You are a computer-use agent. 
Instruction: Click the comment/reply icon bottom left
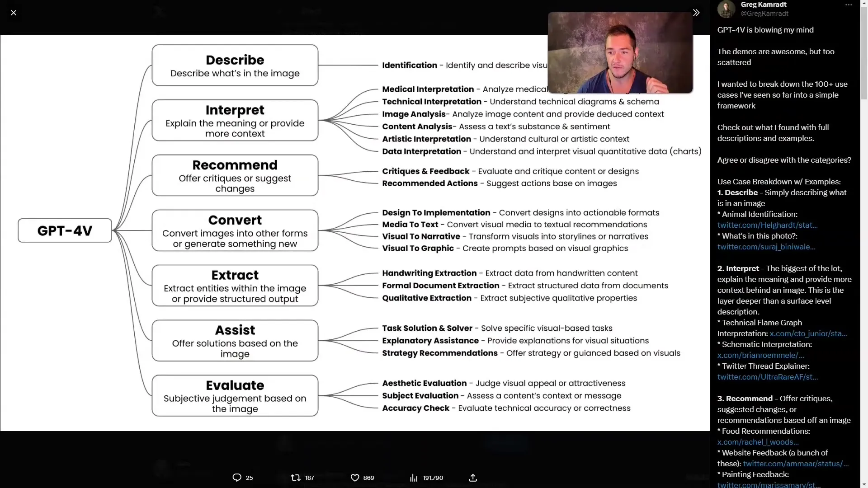[237, 477]
